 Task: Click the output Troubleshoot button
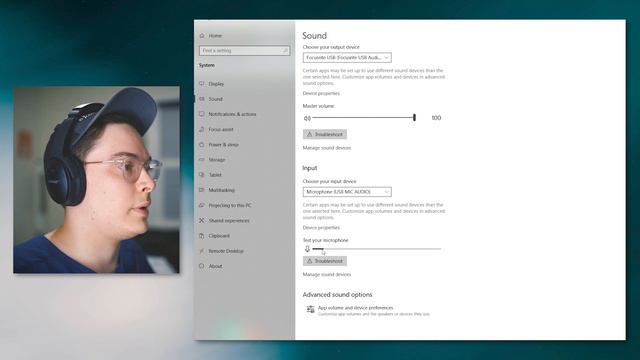pos(325,134)
